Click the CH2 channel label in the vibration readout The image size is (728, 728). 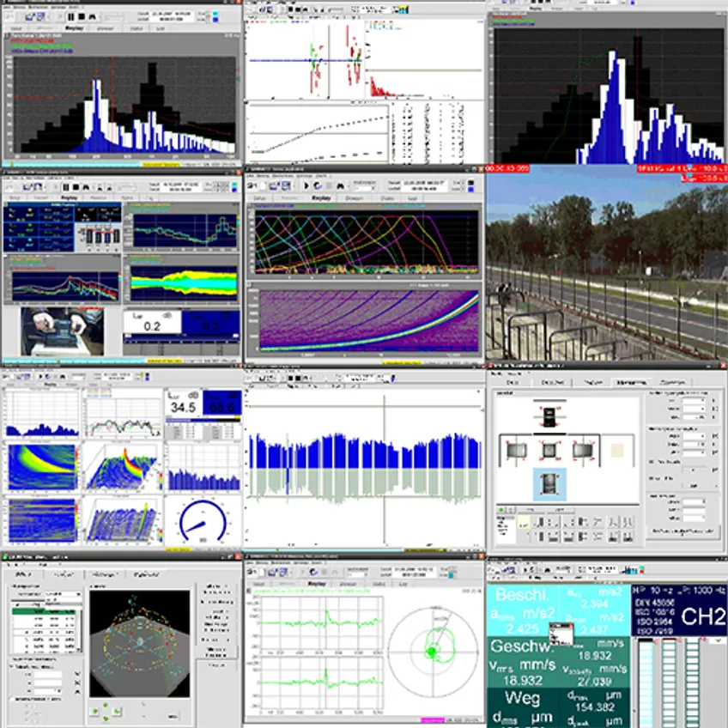[x=703, y=616]
